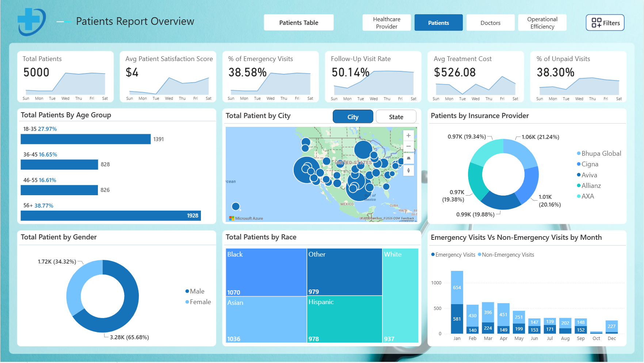
Task: Click the map Feedback link
Action: 408,218
